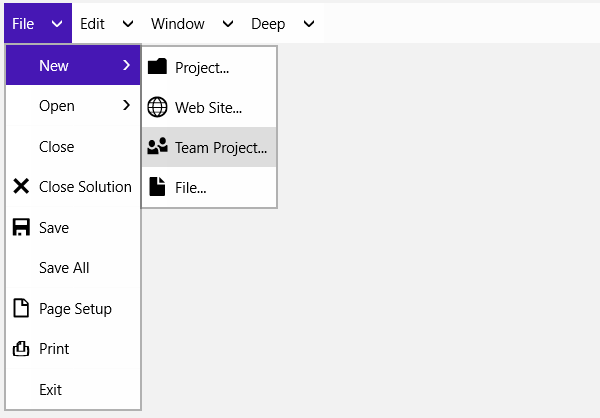Image resolution: width=600 pixels, height=418 pixels.
Task: Open the Edit menu label
Action: (92, 23)
